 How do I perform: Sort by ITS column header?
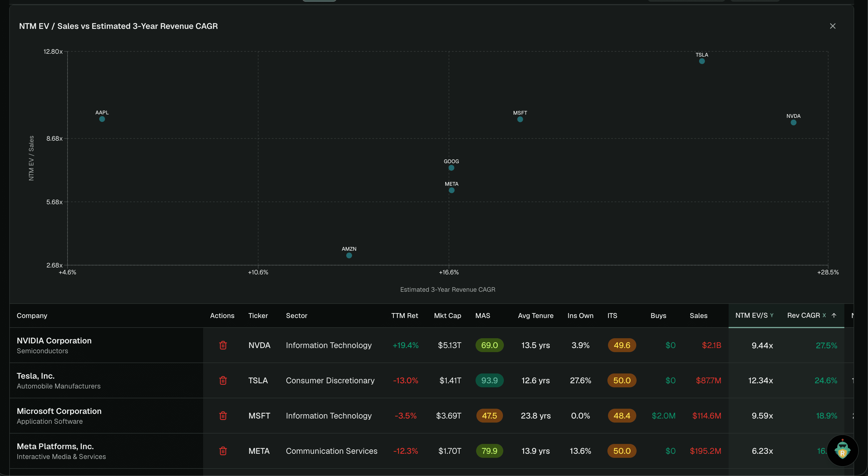(612, 315)
